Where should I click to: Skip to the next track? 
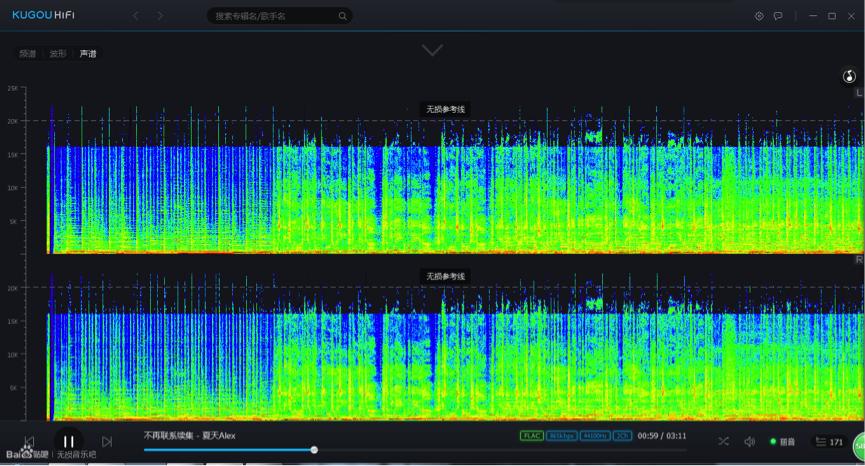[107, 442]
